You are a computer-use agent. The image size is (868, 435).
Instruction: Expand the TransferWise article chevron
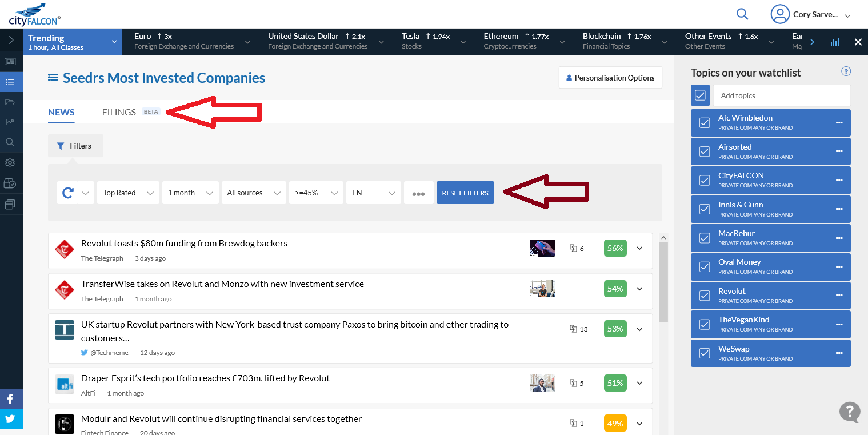(x=639, y=289)
